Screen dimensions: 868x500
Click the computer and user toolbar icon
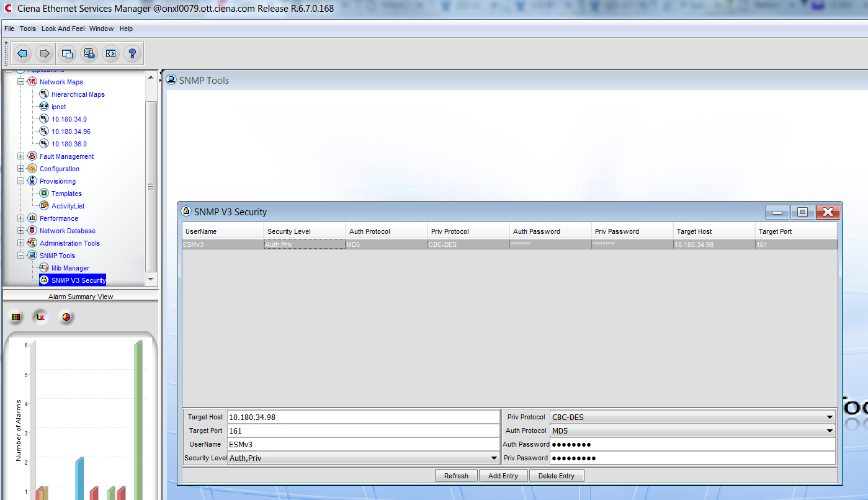point(89,53)
